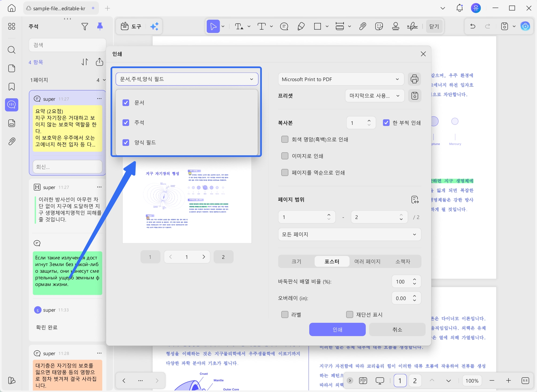537x392 pixels.
Task: Undo the last action
Action: coord(473,26)
